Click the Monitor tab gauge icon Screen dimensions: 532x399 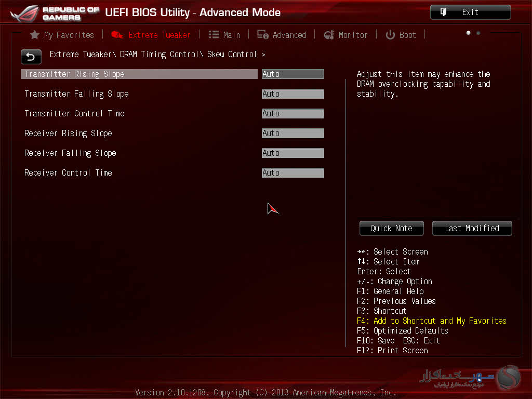click(x=329, y=35)
